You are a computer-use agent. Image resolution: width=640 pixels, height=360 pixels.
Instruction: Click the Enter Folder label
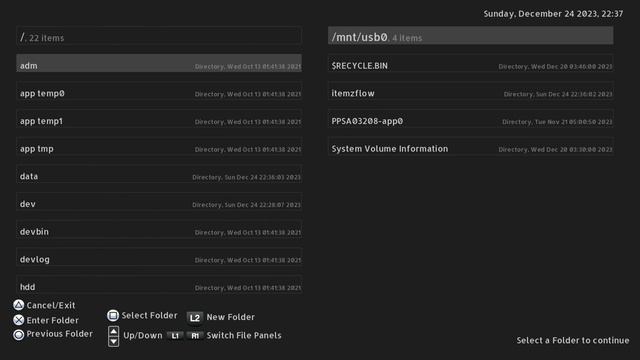point(53,320)
